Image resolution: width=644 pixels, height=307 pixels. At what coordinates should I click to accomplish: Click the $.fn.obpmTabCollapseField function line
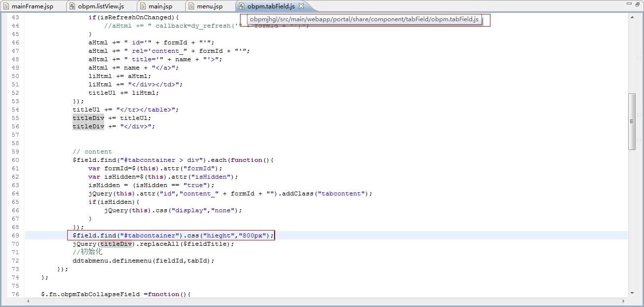(116, 294)
